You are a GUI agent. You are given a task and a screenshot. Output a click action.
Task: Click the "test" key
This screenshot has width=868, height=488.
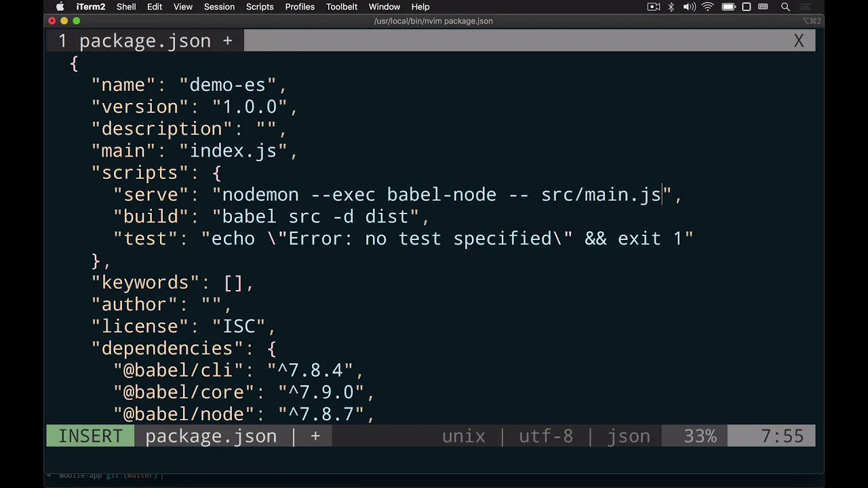point(145,239)
